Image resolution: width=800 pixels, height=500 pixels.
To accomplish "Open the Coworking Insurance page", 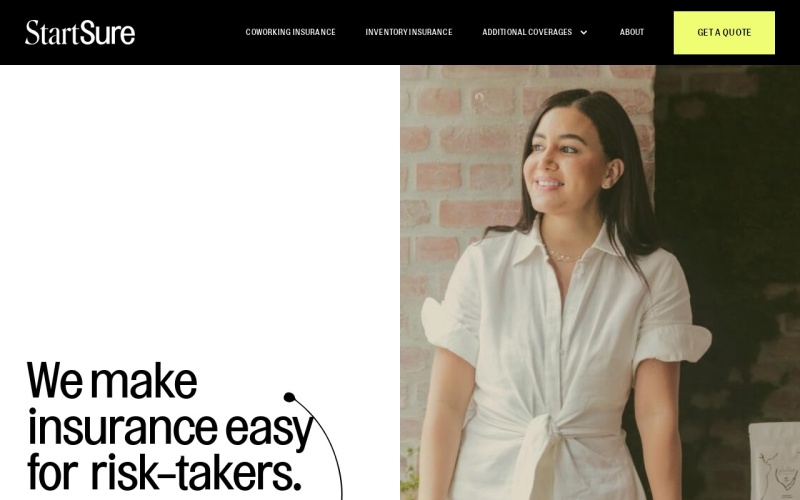I will pyautogui.click(x=290, y=32).
